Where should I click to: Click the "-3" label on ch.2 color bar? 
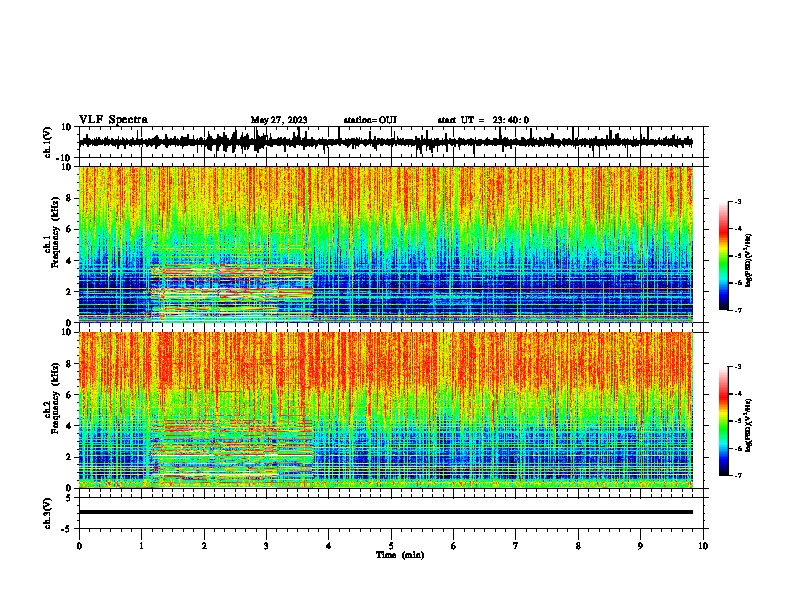click(737, 367)
